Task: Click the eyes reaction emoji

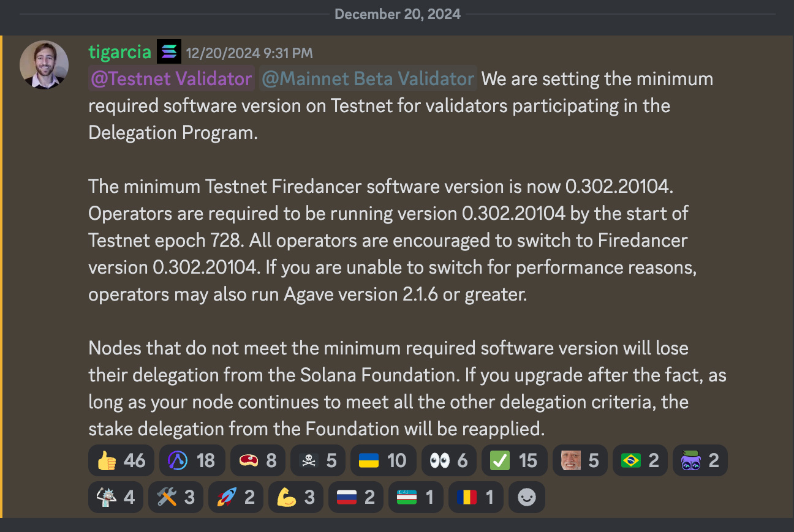Action: click(x=448, y=461)
